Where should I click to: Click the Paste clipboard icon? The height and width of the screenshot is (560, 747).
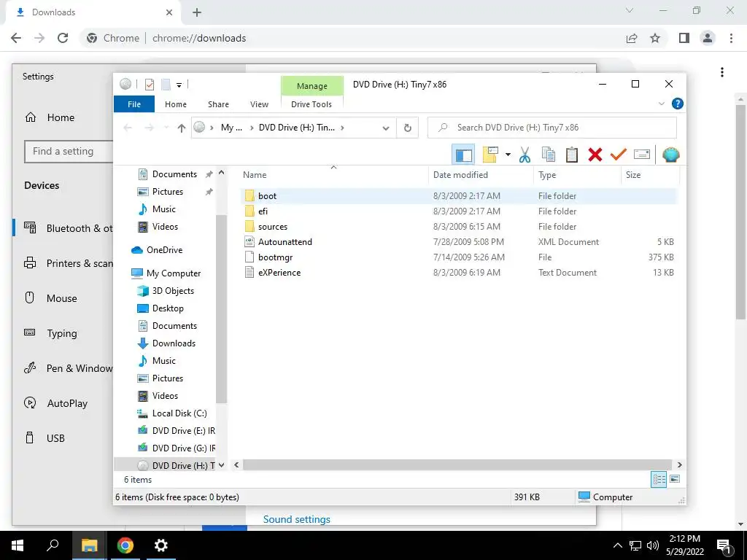click(x=572, y=155)
